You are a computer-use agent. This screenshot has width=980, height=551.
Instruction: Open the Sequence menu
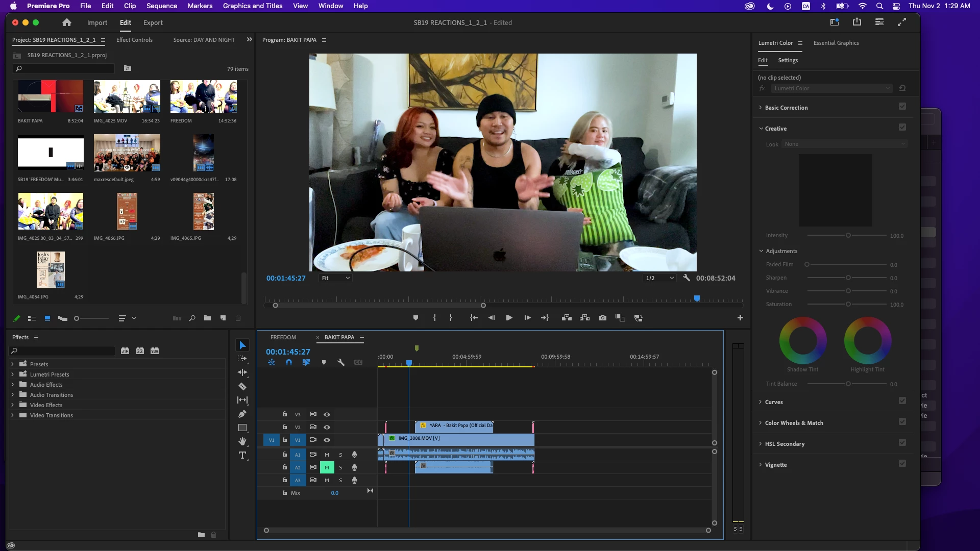(161, 6)
